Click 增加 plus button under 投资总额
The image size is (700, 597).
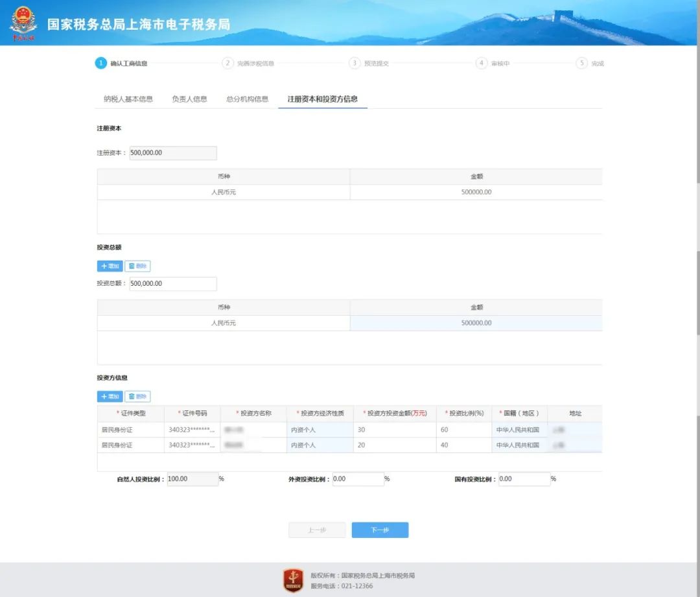pyautogui.click(x=110, y=266)
